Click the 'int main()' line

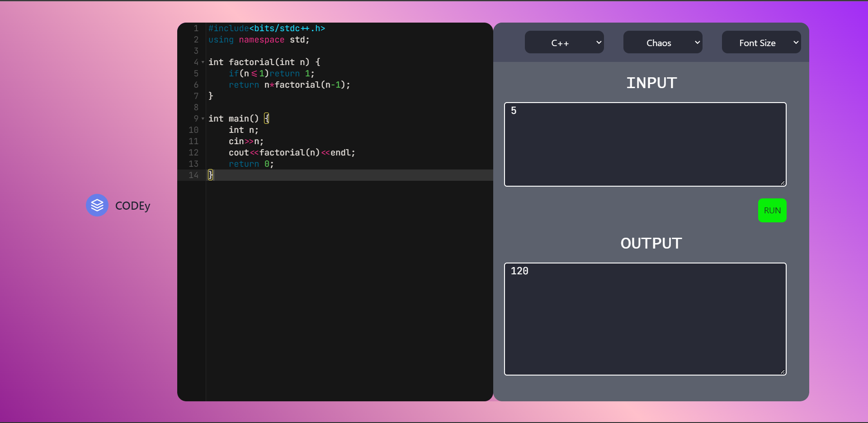pos(239,119)
